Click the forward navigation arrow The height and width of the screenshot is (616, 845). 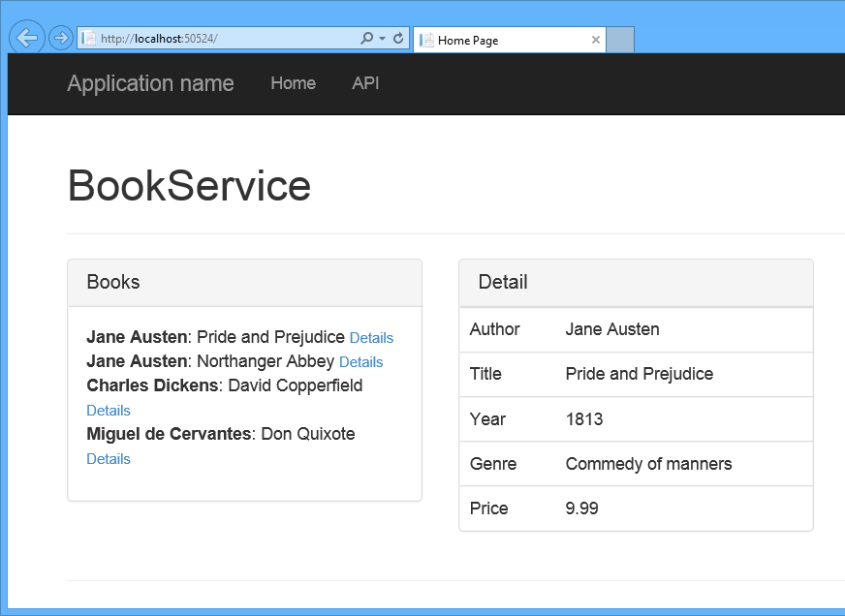click(60, 37)
